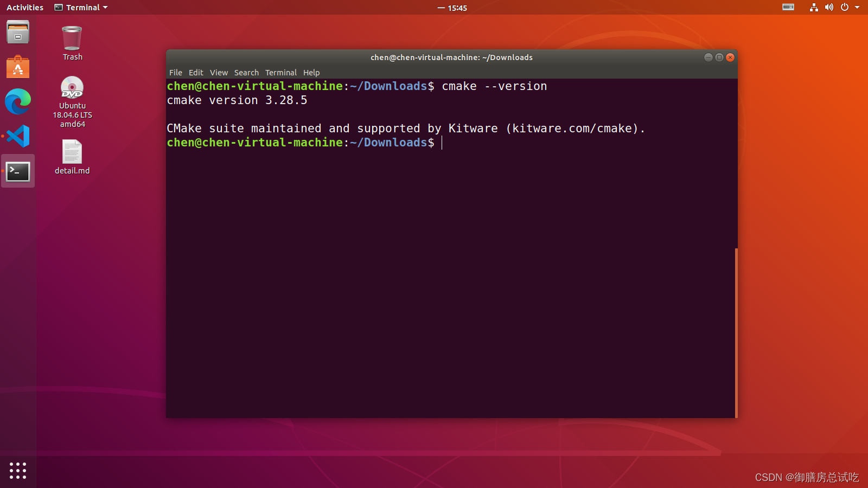The image size is (868, 488).
Task: Click the terminal vertical scrollbar
Action: [x=736, y=333]
